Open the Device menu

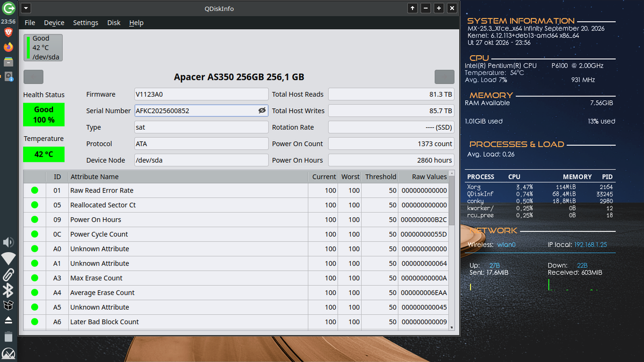[x=54, y=23]
